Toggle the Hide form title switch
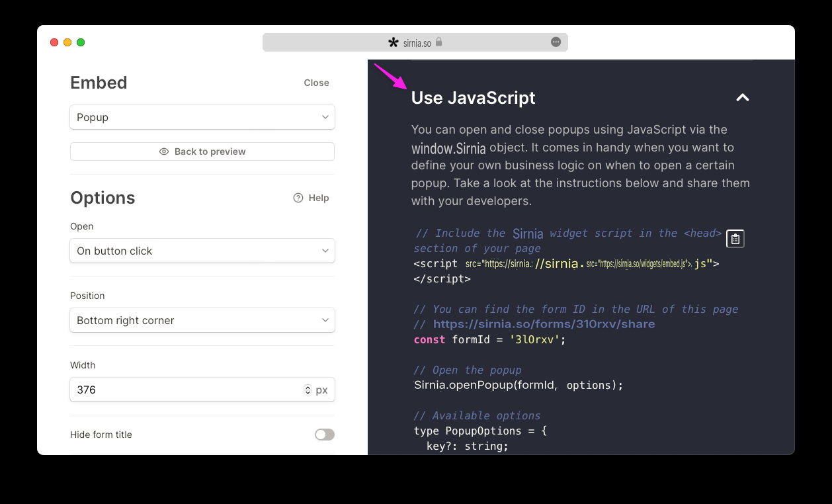 (x=325, y=435)
